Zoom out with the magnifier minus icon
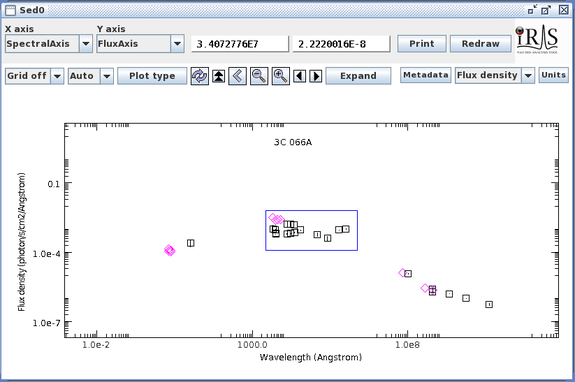Screen dimensions: 575x382 (x=259, y=76)
